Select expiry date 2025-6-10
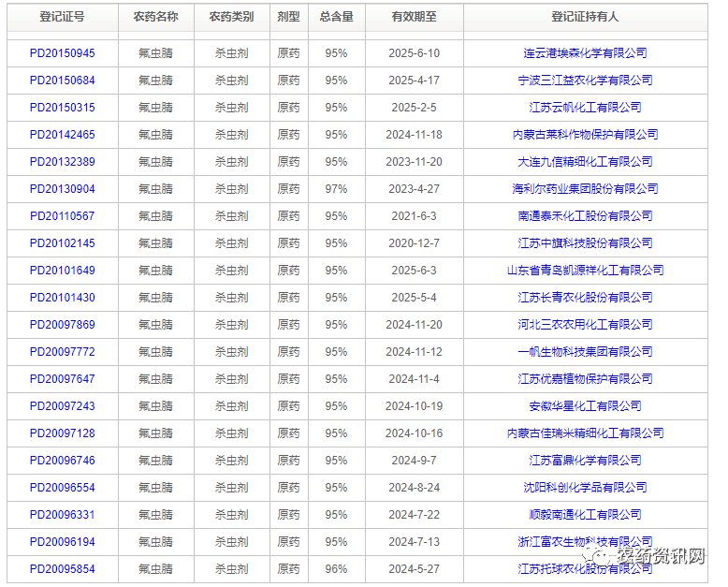 (415, 53)
